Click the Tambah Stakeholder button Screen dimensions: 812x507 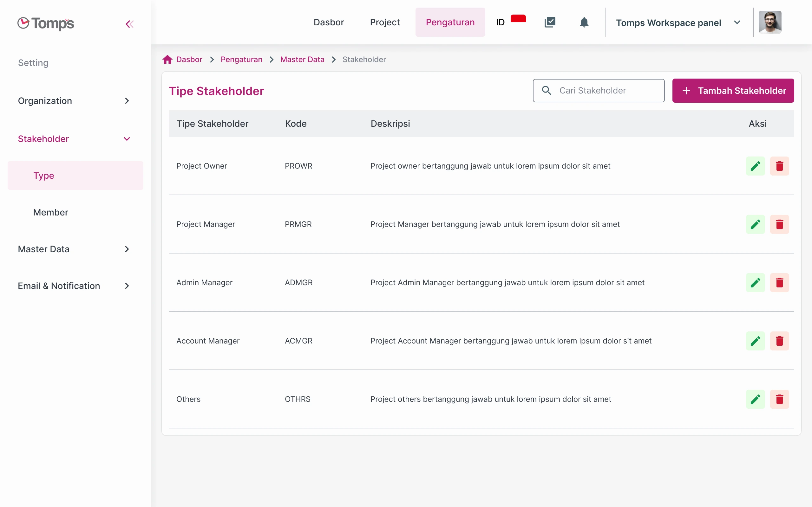[733, 91]
